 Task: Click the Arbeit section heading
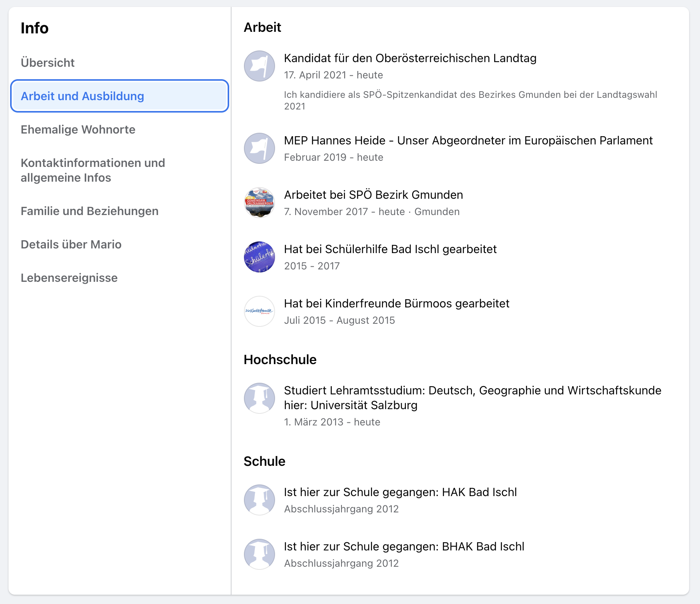click(x=262, y=28)
